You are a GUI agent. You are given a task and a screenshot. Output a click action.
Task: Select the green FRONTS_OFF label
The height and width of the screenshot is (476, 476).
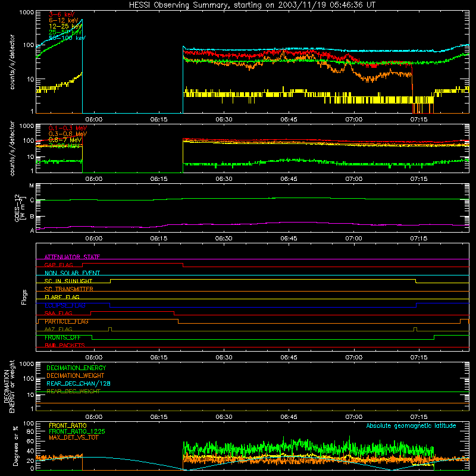(x=62, y=337)
